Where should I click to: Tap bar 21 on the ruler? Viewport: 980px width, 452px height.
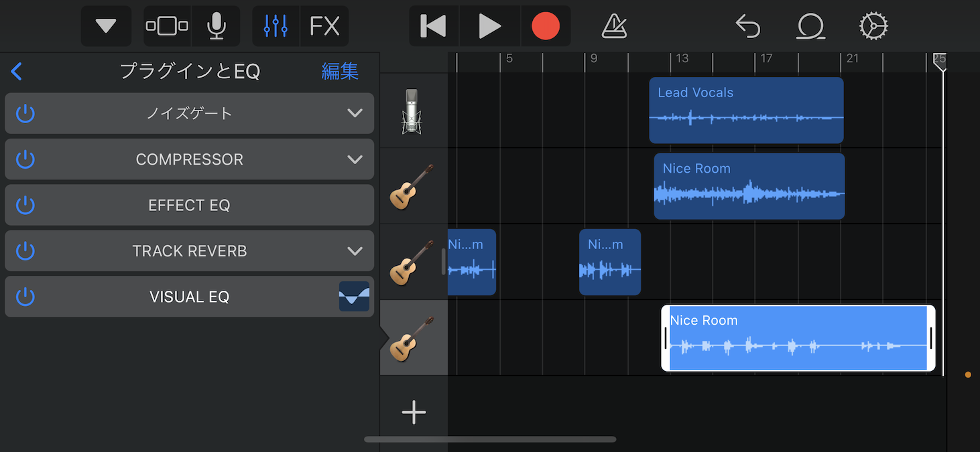pos(852,59)
